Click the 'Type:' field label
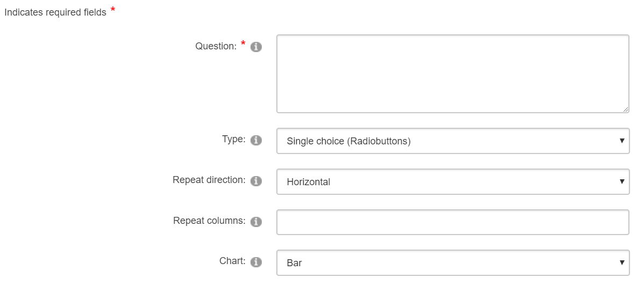Viewport: 644px width, 292px height. pyautogui.click(x=233, y=140)
